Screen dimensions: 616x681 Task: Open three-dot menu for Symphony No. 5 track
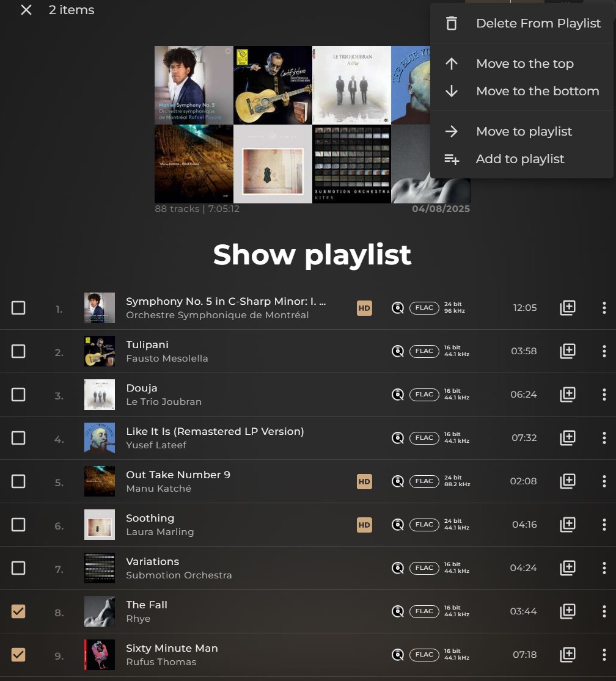(604, 308)
